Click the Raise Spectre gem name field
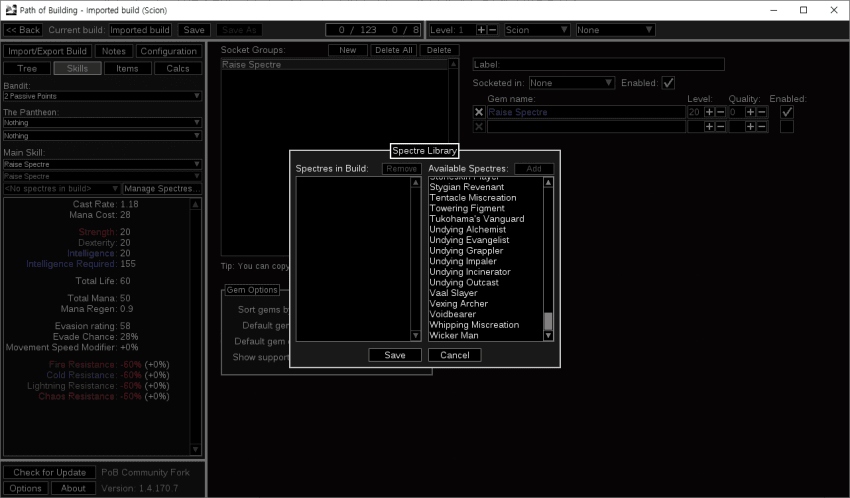Viewport: 850px width, 498px height. [586, 112]
